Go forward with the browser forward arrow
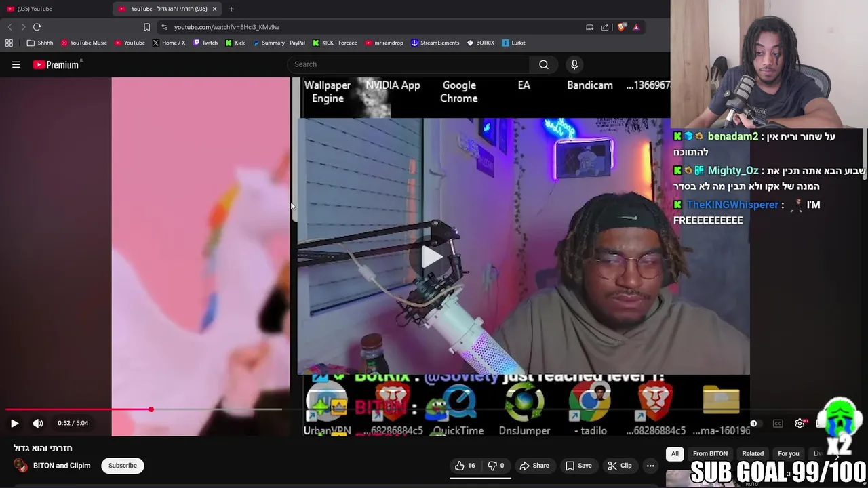Image resolution: width=868 pixels, height=488 pixels. pyautogui.click(x=23, y=27)
